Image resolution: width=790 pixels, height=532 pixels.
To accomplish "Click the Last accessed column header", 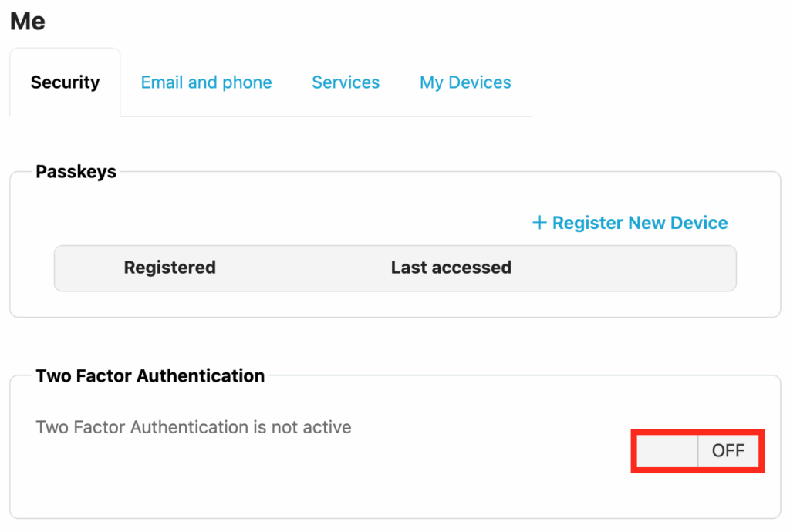I will [451, 268].
